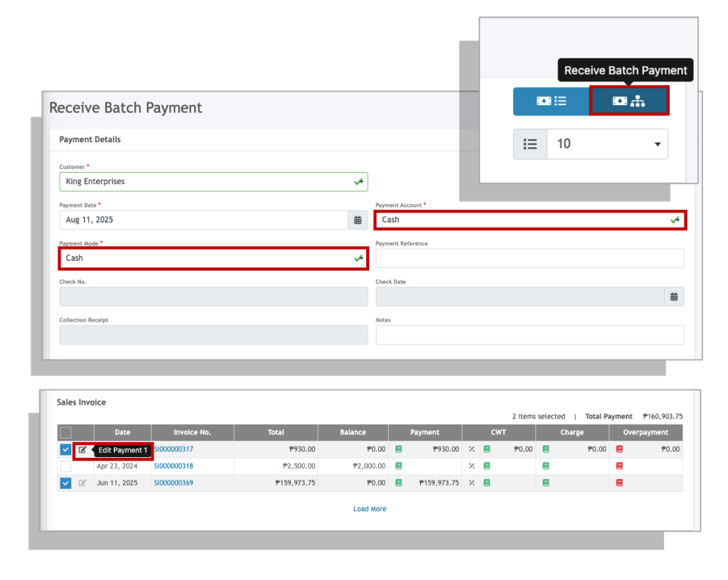Click the '2 items selected' text
The width and height of the screenshot is (728, 580).
point(539,417)
